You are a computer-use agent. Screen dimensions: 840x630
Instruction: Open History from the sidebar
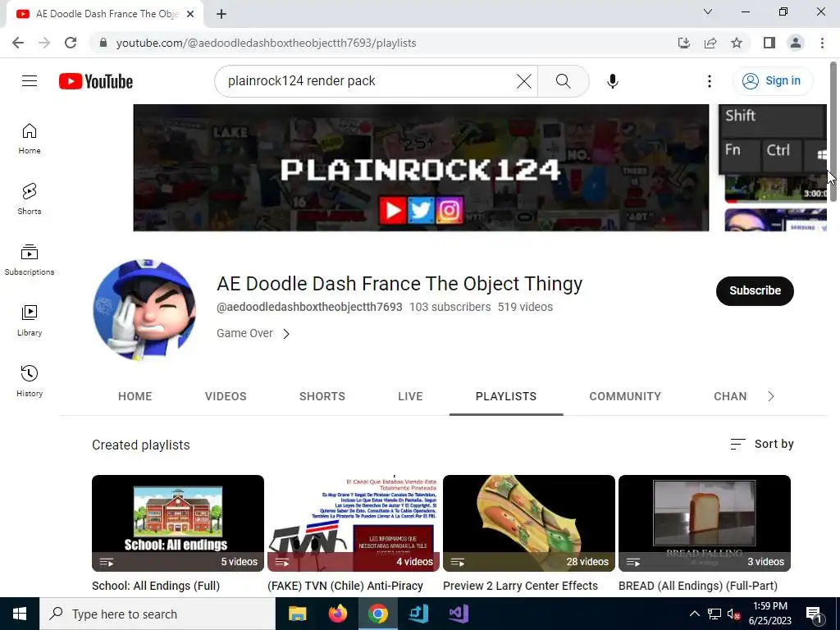pyautogui.click(x=30, y=381)
